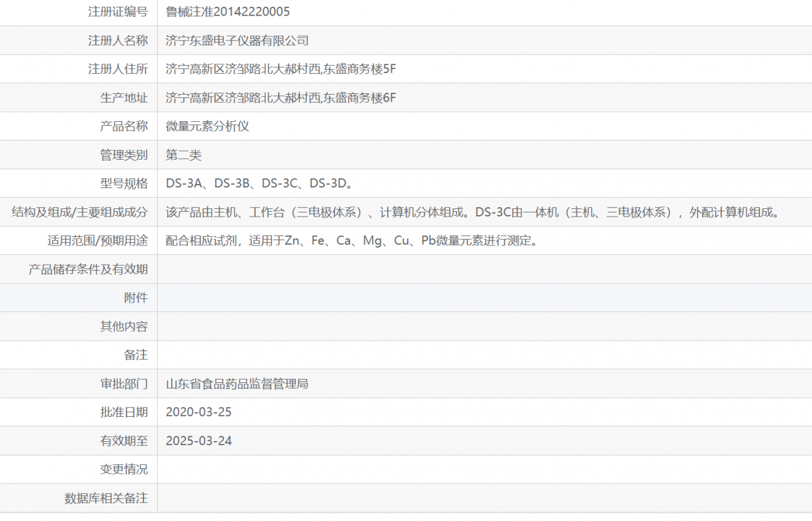812x521 pixels.
Task: Select expiry date 2025-03-24
Action: tap(199, 440)
